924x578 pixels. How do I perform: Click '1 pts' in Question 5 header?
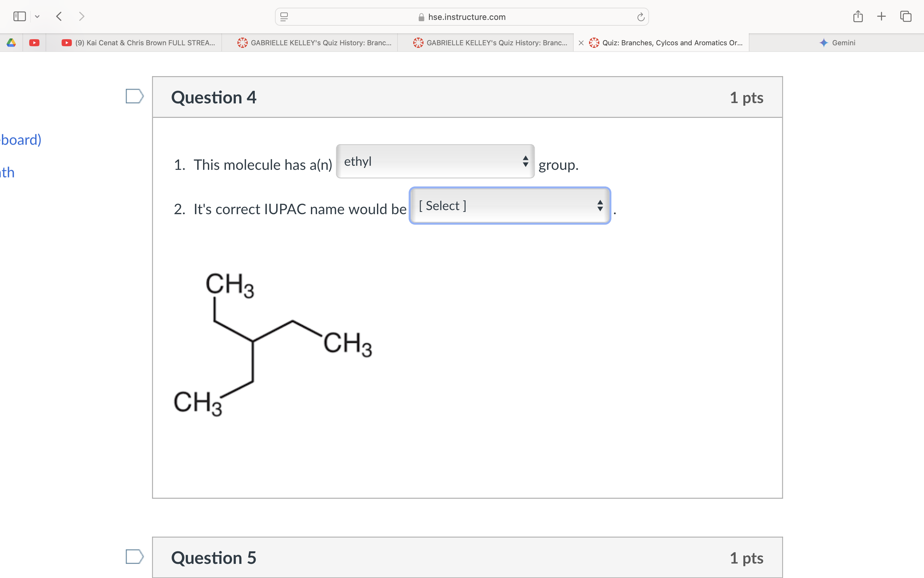click(747, 558)
